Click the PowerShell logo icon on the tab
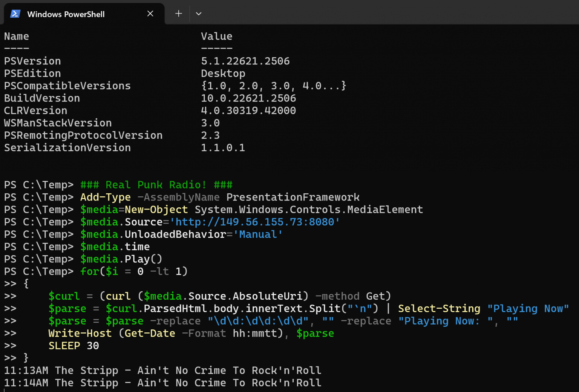 point(15,14)
